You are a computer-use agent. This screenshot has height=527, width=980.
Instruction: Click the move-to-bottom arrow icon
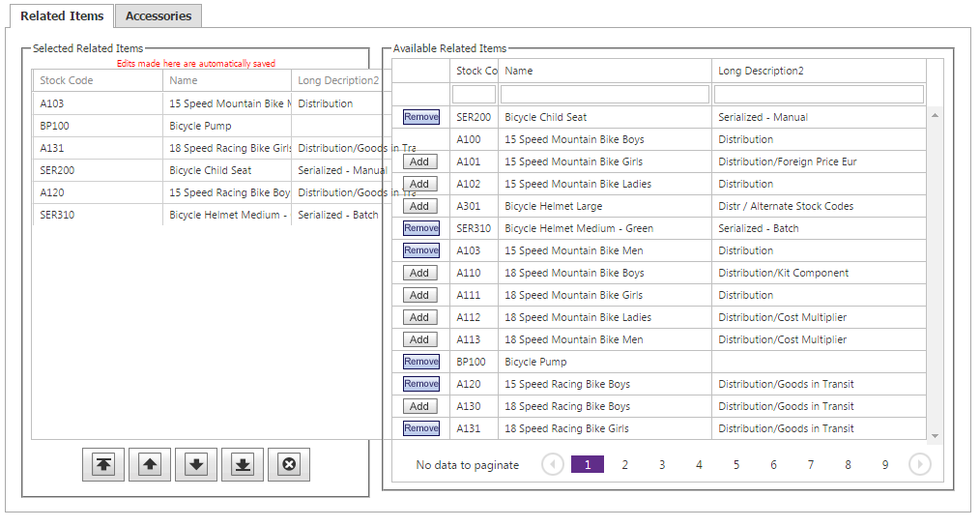click(x=243, y=464)
